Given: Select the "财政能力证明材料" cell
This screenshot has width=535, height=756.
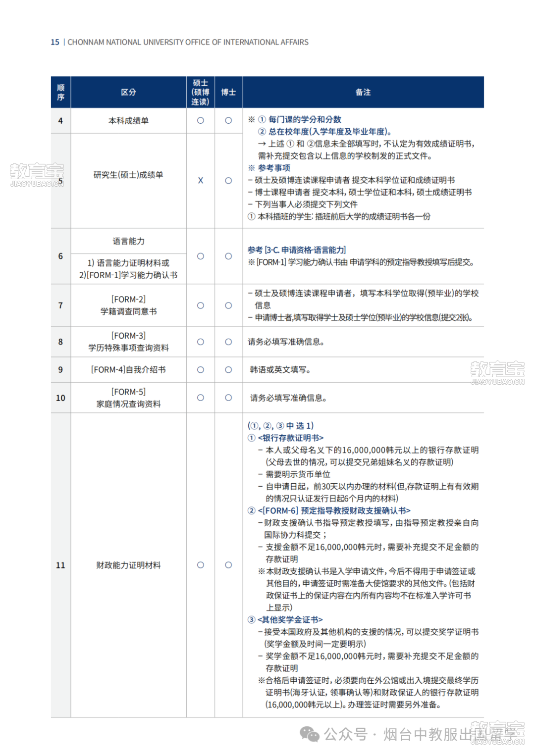Looking at the screenshot, I should pos(128,565).
